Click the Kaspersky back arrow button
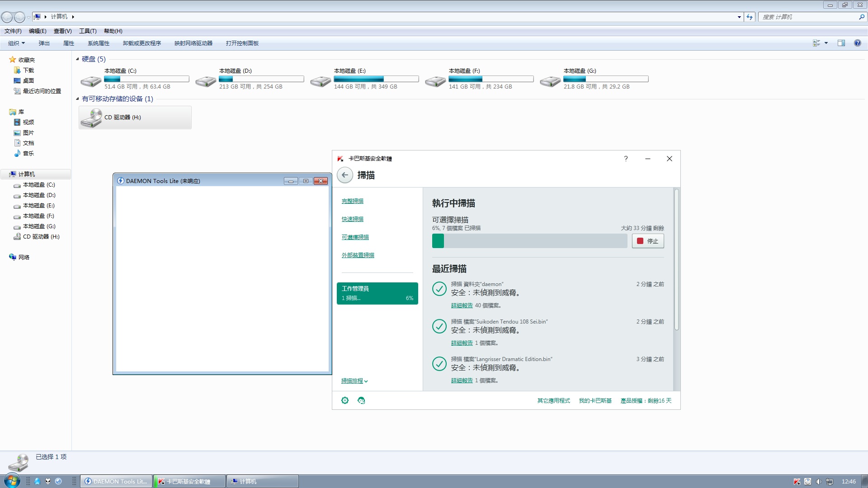 pyautogui.click(x=345, y=175)
